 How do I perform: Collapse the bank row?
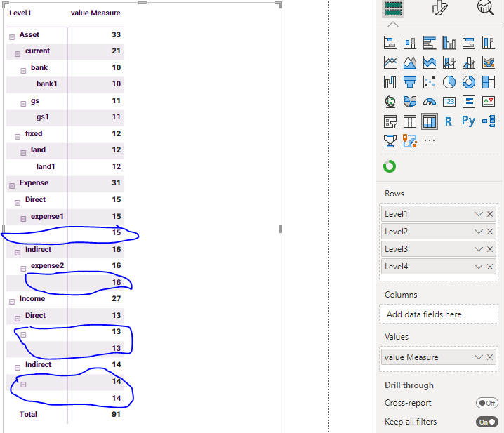coord(23,71)
